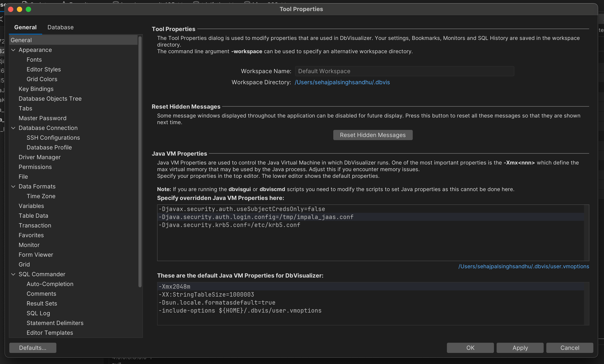
Task: Open Result Sets settings
Action: [42, 303]
